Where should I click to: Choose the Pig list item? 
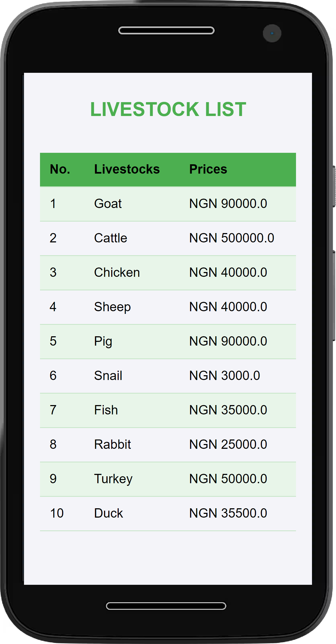(x=103, y=341)
